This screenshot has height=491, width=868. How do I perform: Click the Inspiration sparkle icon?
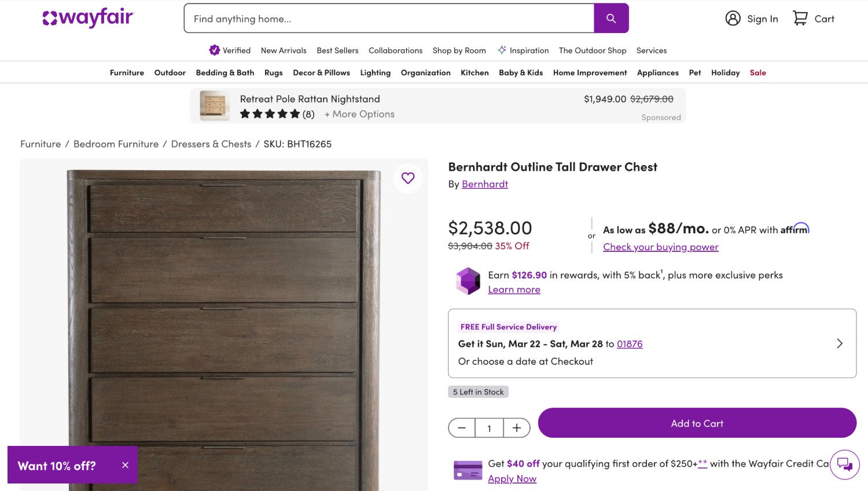(x=502, y=50)
